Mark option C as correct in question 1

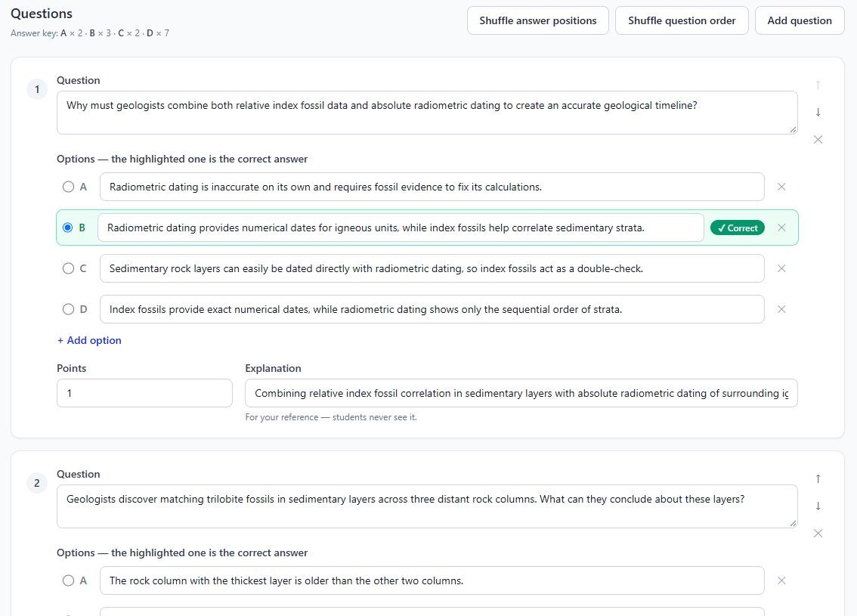(x=68, y=268)
